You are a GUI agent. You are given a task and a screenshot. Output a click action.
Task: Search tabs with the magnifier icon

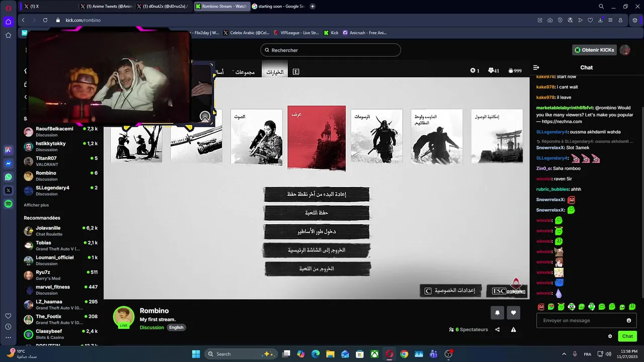601,7
